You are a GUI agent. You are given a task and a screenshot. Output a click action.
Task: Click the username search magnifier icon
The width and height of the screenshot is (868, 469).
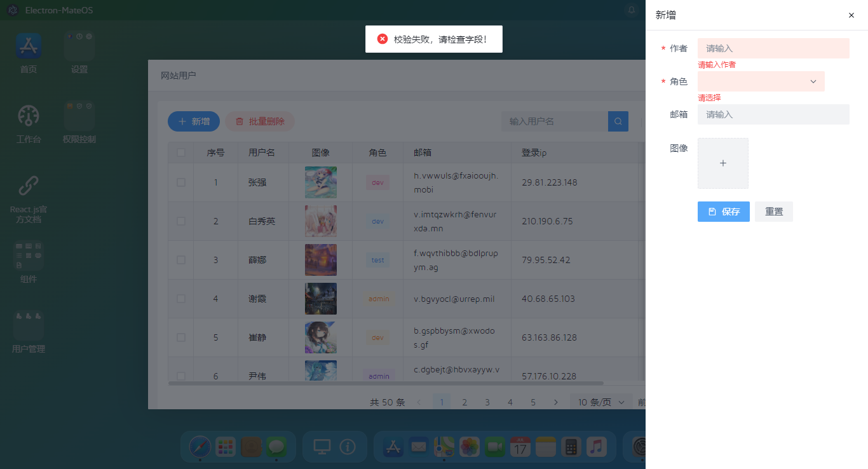coord(618,121)
